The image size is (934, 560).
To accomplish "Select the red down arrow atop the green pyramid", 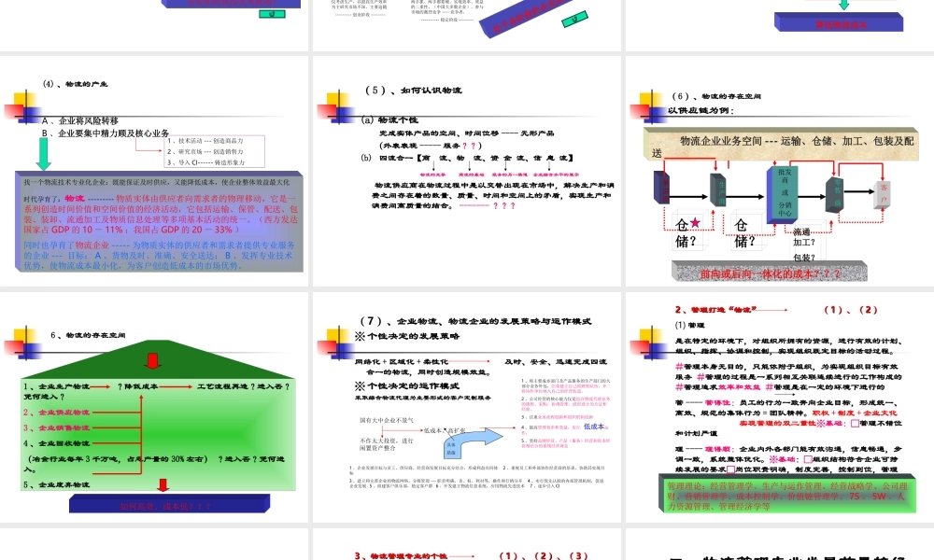I will (152, 360).
